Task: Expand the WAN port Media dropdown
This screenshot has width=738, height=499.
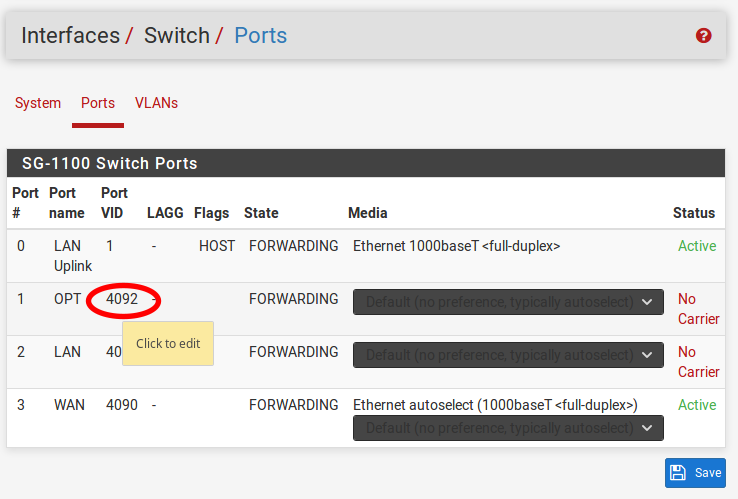Action: point(508,428)
